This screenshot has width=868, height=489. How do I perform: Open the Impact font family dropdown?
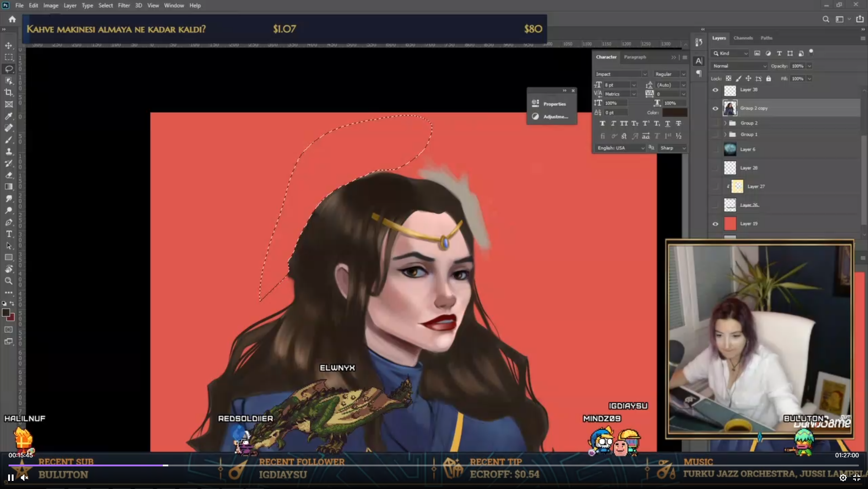click(621, 74)
